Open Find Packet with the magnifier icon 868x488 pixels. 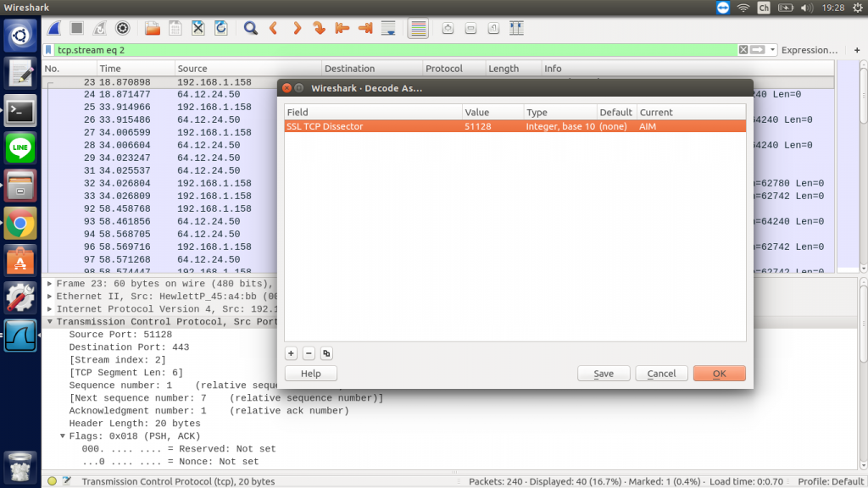coord(250,28)
